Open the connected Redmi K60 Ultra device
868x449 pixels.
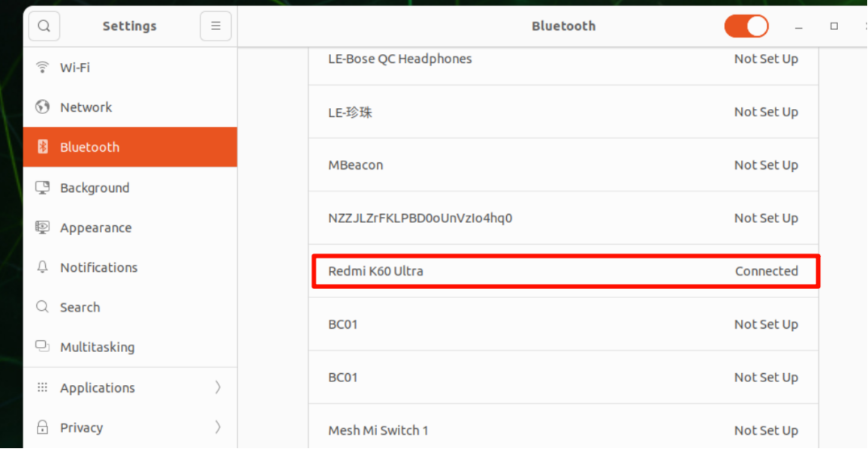[x=563, y=271]
